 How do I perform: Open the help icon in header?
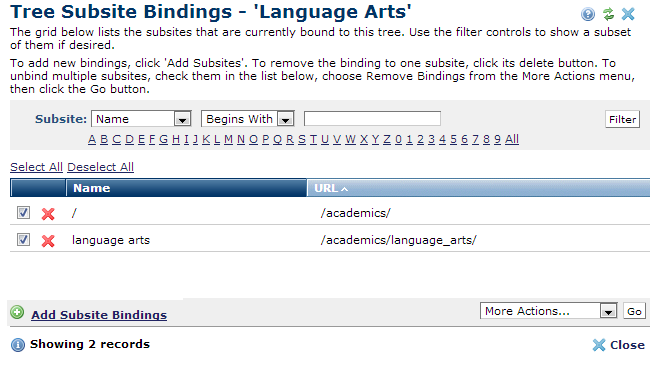coord(588,14)
